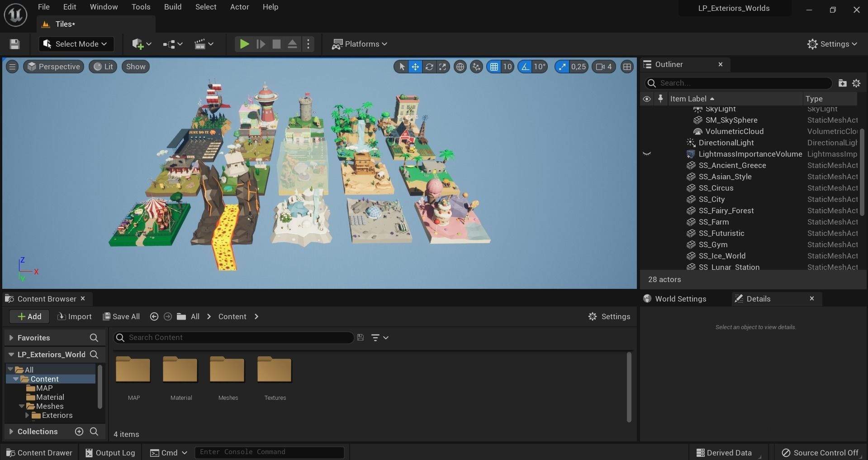Collapse the Meshes folder in the tree

pos(22,406)
